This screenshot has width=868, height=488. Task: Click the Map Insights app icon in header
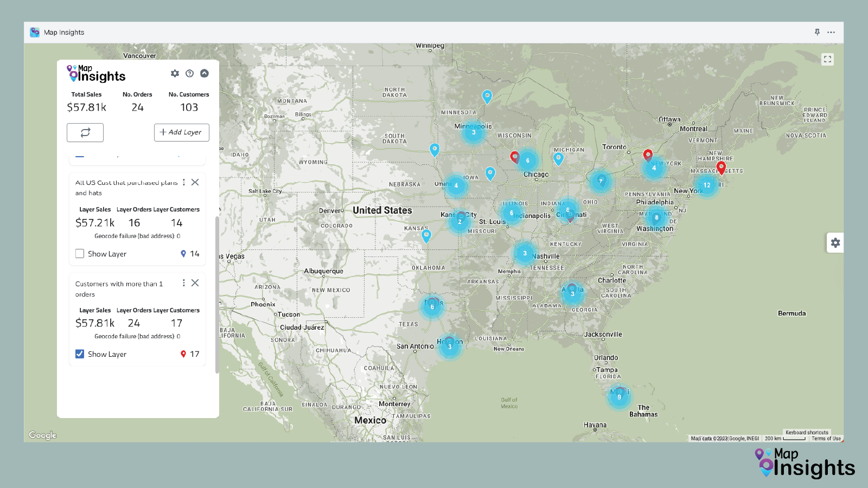tap(35, 32)
